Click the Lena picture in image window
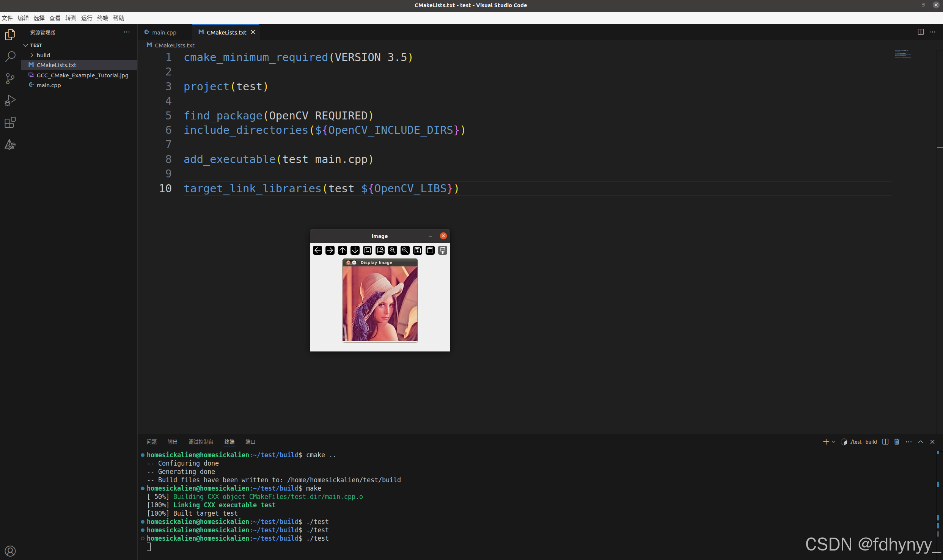Image resolution: width=943 pixels, height=560 pixels. point(380,303)
